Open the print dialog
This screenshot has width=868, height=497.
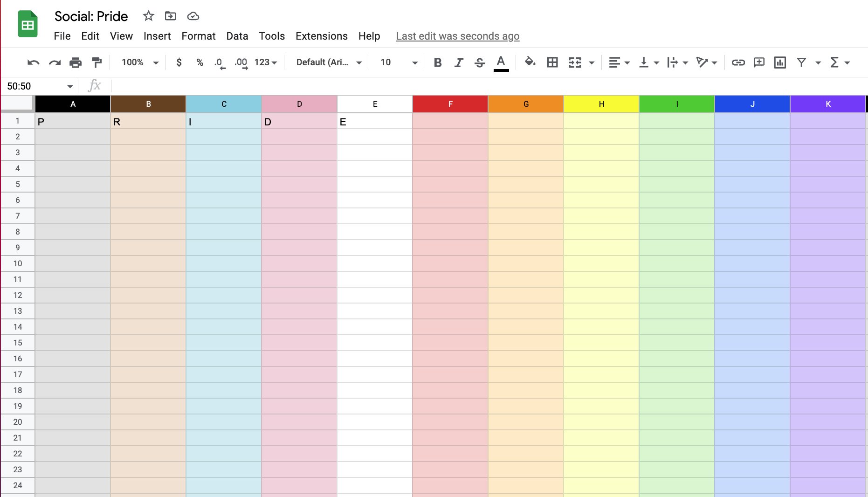tap(75, 62)
